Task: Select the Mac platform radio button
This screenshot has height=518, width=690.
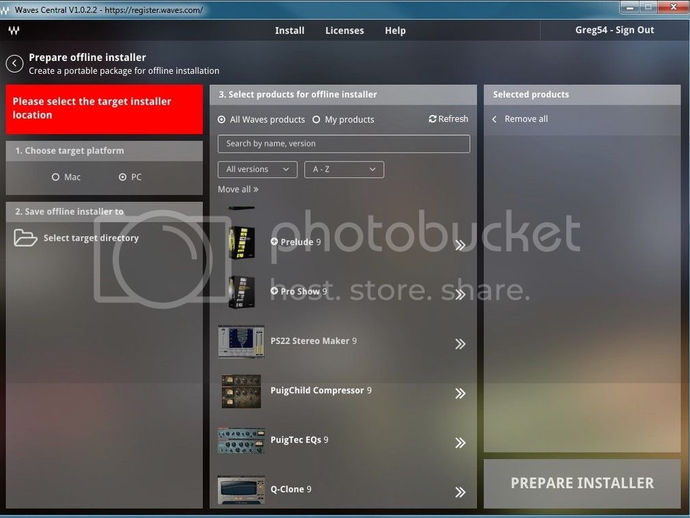Action: pos(55,177)
